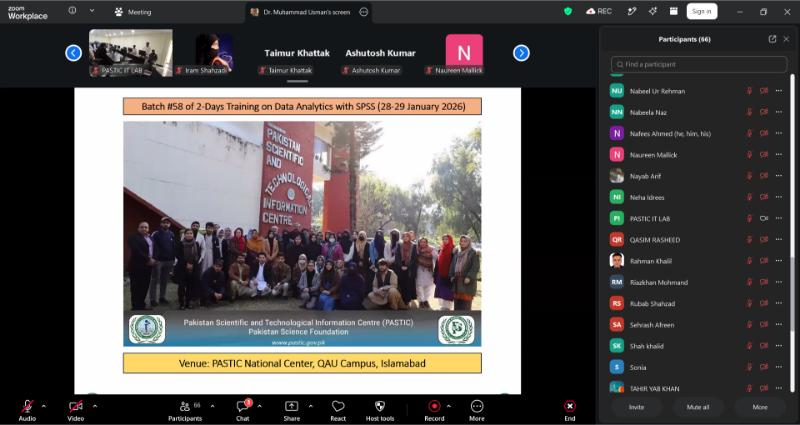Click the Invite button
The width and height of the screenshot is (800, 425).
pyautogui.click(x=636, y=407)
